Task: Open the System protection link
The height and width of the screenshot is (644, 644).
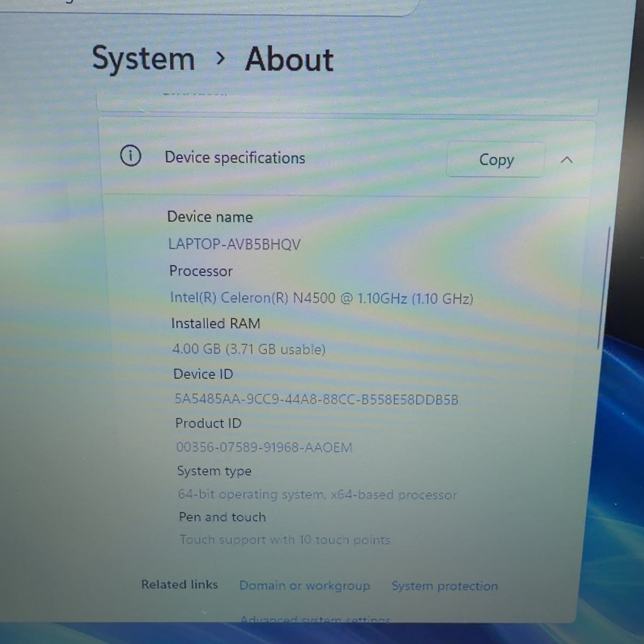Action: (444, 586)
